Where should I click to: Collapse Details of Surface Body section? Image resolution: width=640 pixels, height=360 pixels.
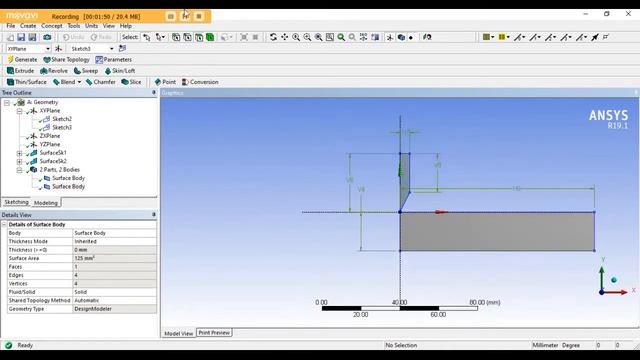click(4, 224)
